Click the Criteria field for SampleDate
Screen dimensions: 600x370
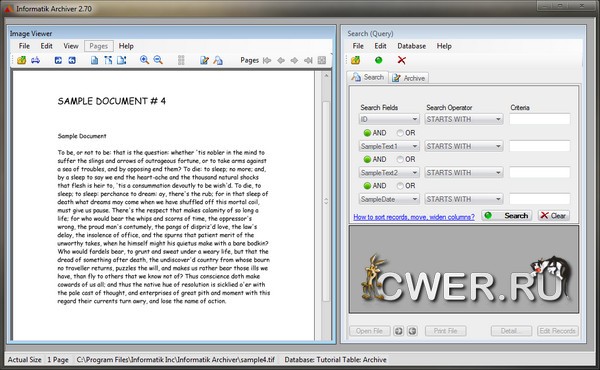click(540, 199)
